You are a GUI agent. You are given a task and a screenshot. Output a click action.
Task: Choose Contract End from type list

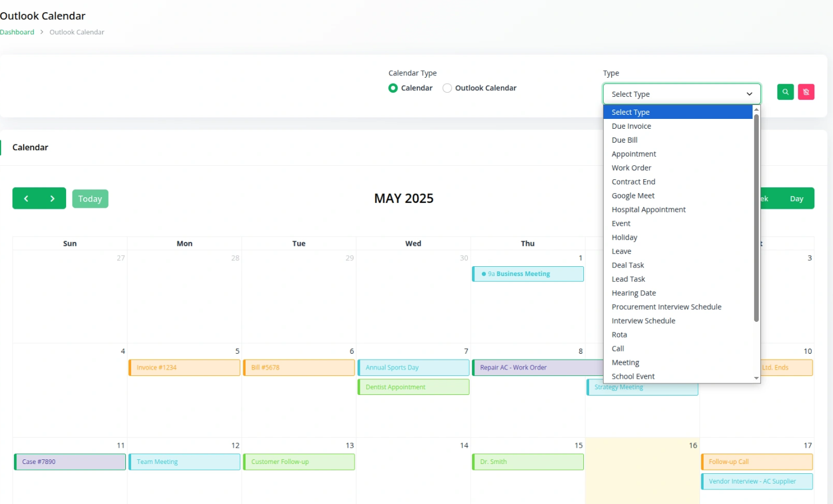(678, 182)
